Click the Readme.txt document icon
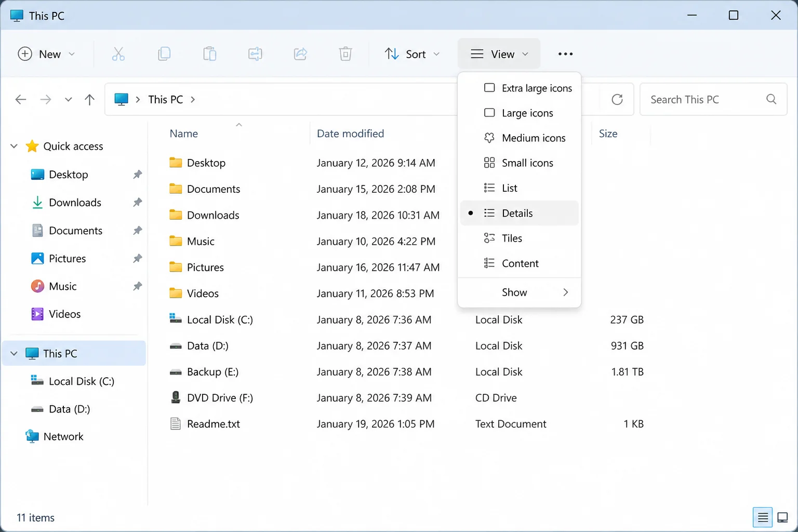The image size is (798, 532). coord(176,424)
